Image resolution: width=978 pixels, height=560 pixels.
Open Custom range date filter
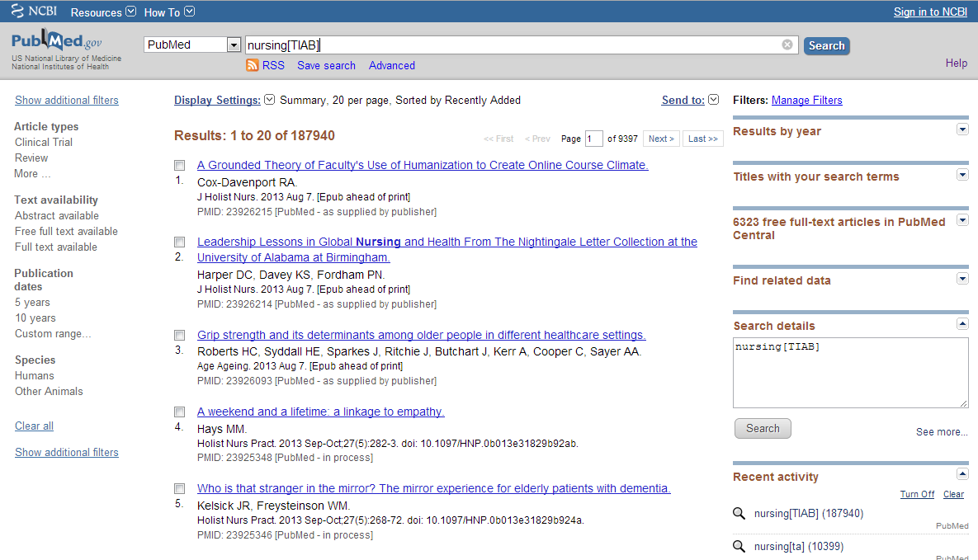(53, 334)
